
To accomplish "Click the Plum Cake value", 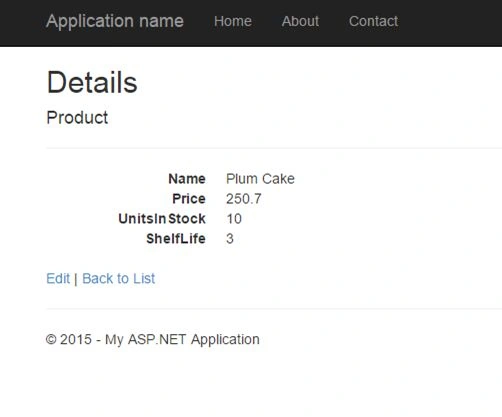I will pyautogui.click(x=260, y=179).
